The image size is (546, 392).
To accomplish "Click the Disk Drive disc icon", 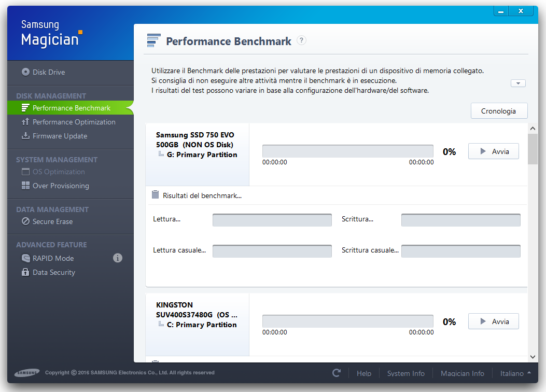I will tap(25, 72).
